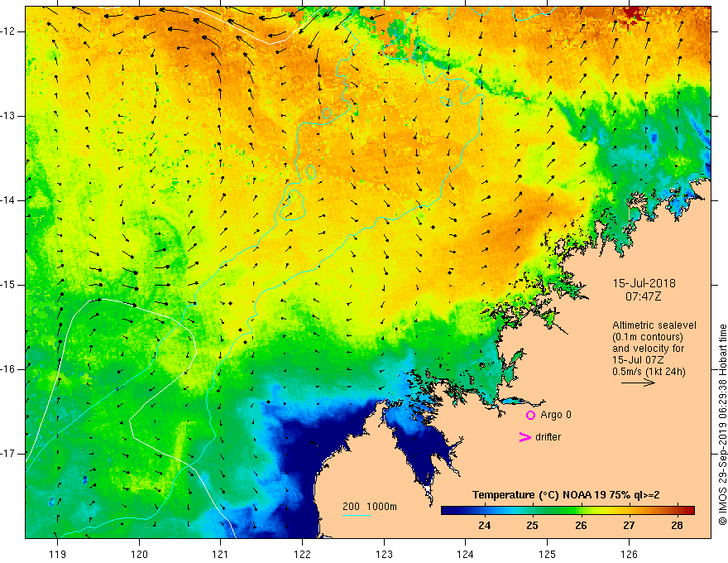Click the '-16' latitude axis label
The width and height of the screenshot is (728, 563).
9,369
